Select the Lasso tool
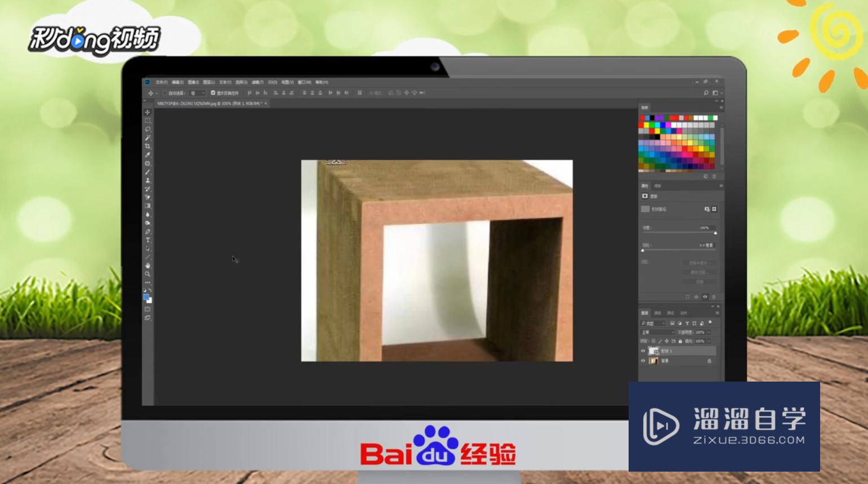This screenshot has height=484, width=868. (148, 128)
